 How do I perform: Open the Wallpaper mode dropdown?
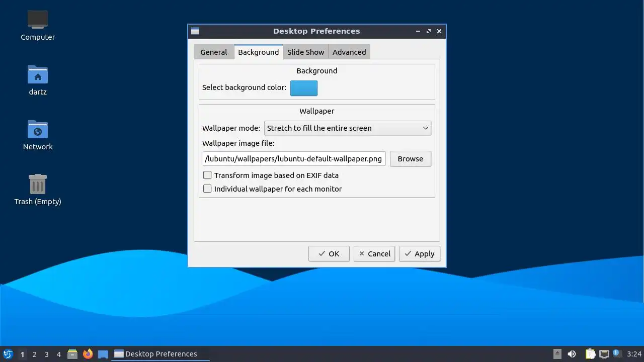tap(348, 128)
